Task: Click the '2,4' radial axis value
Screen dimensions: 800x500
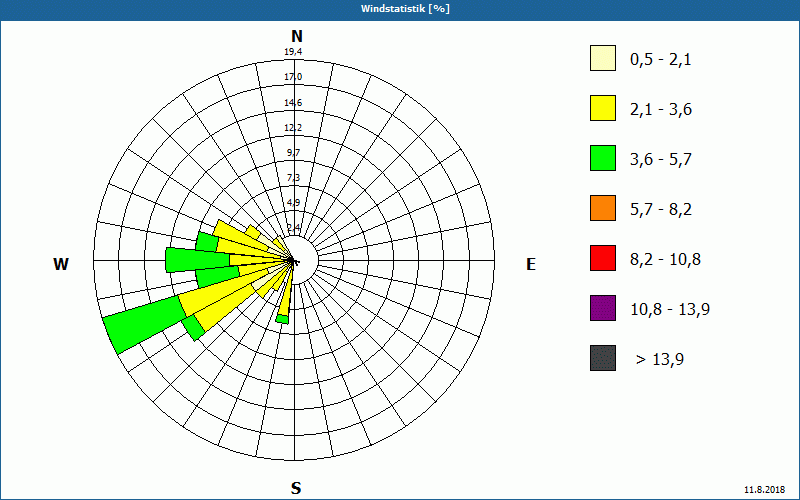Action: click(293, 227)
